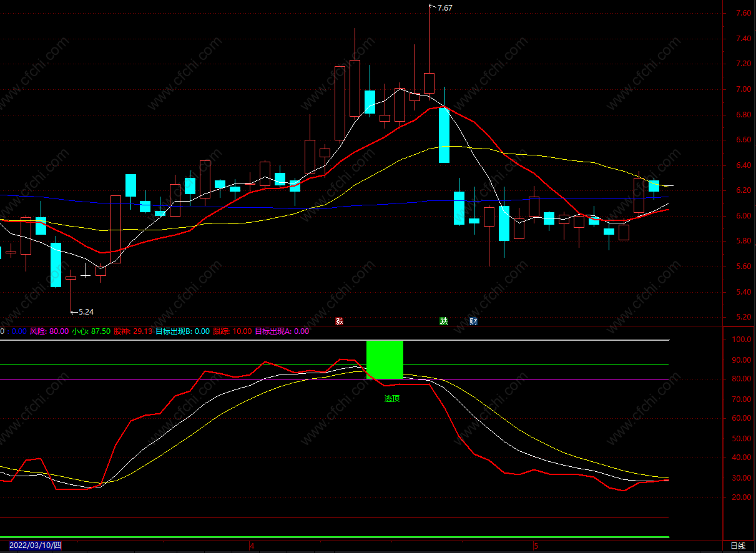The height and width of the screenshot is (553, 756).
Task: Click the 跟踪: 10.00 indicator value
Action: (x=232, y=331)
